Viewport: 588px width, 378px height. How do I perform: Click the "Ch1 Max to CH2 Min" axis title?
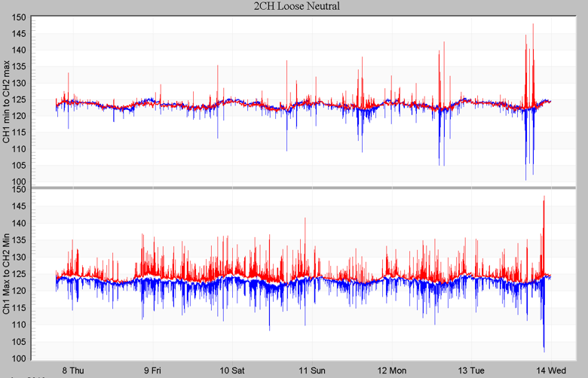[6, 274]
